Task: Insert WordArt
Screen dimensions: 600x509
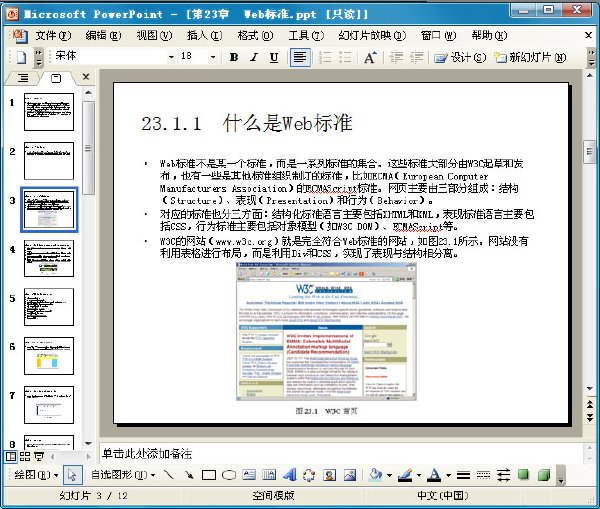Action: tap(290, 475)
